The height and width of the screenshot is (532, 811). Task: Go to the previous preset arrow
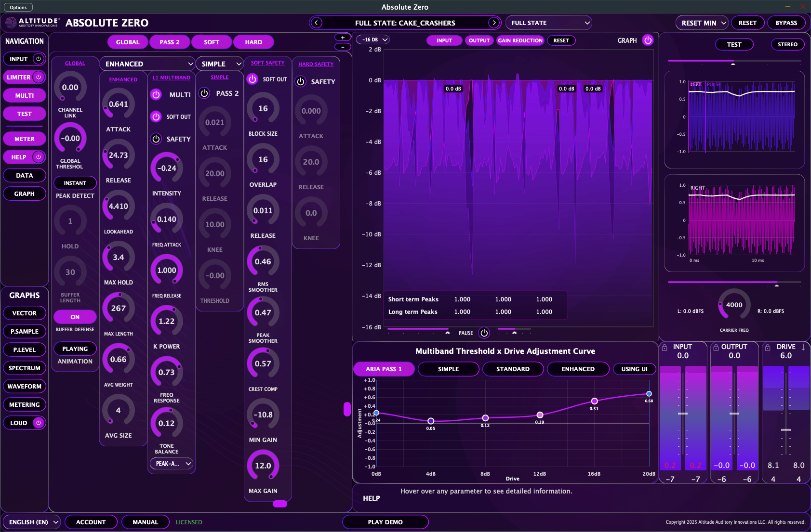317,23
